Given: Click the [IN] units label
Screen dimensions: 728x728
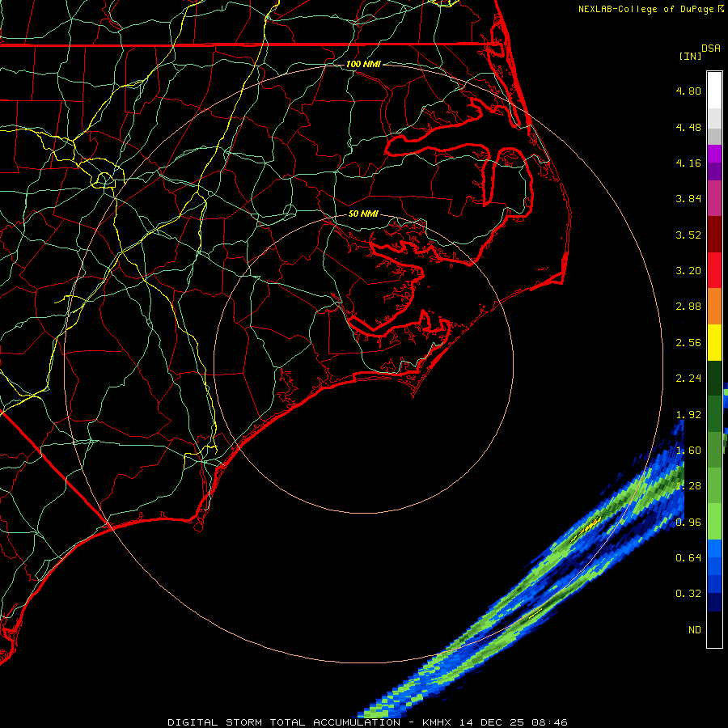Looking at the screenshot, I should coord(690,56).
